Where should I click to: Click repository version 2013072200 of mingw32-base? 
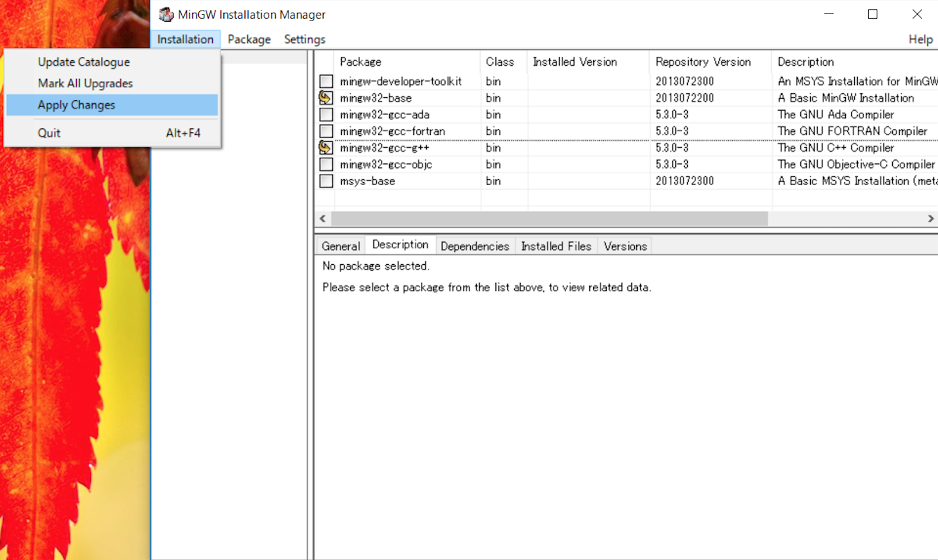click(x=685, y=98)
